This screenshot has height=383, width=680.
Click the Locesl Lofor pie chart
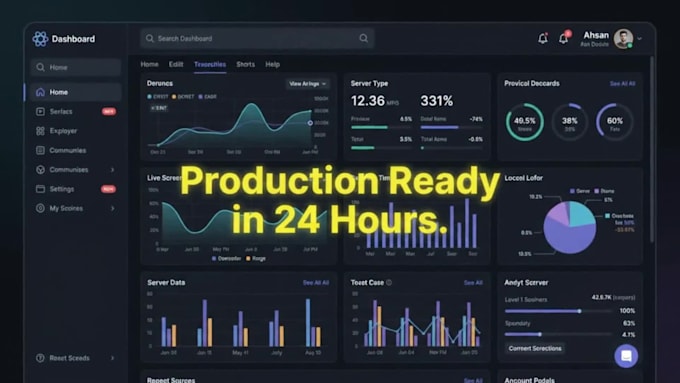click(x=569, y=227)
